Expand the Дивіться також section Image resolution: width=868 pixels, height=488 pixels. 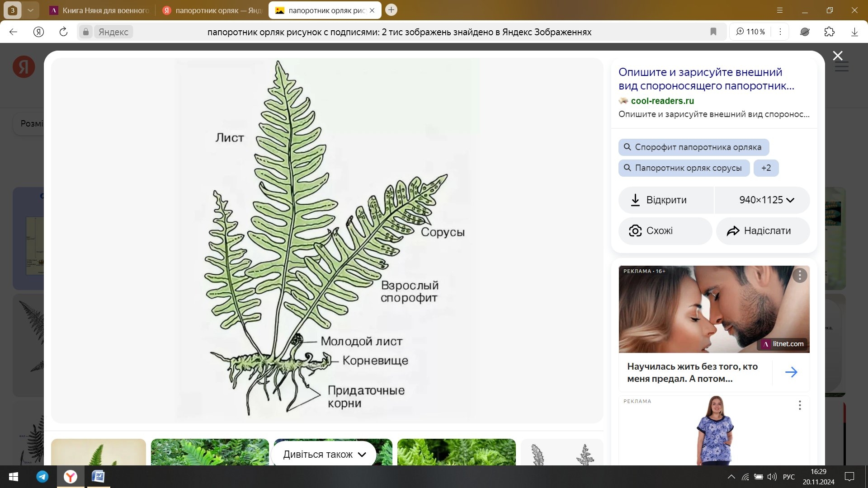[324, 454]
